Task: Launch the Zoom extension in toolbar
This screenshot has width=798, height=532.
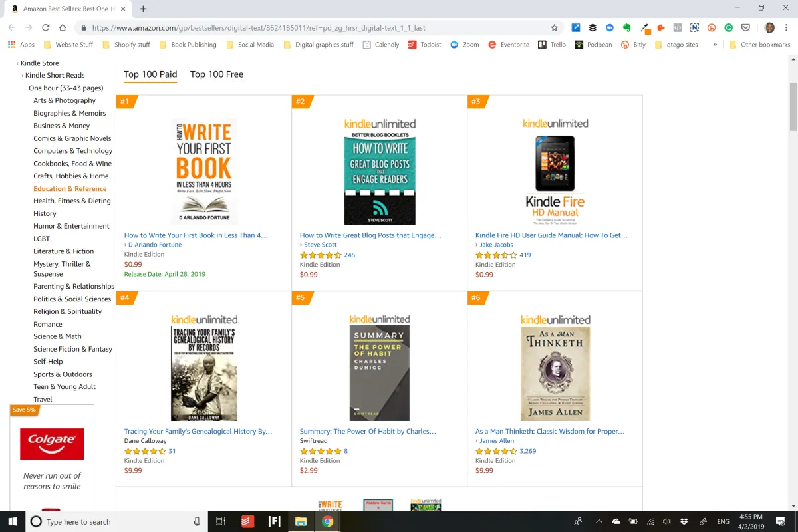Action: [609, 28]
